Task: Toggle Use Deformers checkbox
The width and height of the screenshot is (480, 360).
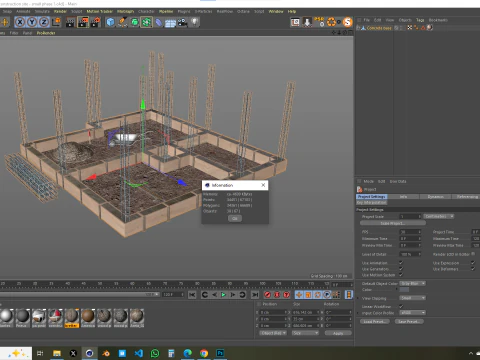Action: [473, 269]
